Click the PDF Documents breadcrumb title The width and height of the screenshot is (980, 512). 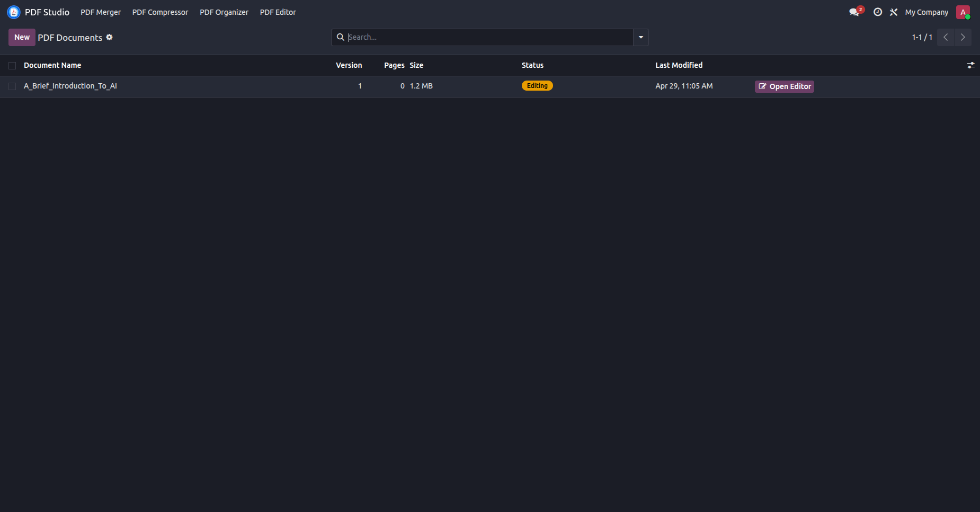(x=70, y=38)
